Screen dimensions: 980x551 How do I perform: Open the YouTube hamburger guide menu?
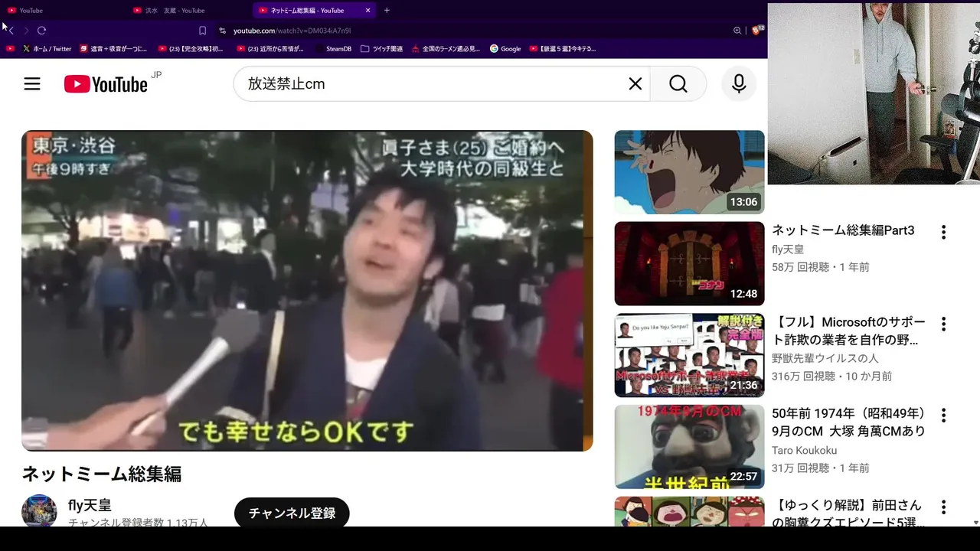(x=32, y=84)
